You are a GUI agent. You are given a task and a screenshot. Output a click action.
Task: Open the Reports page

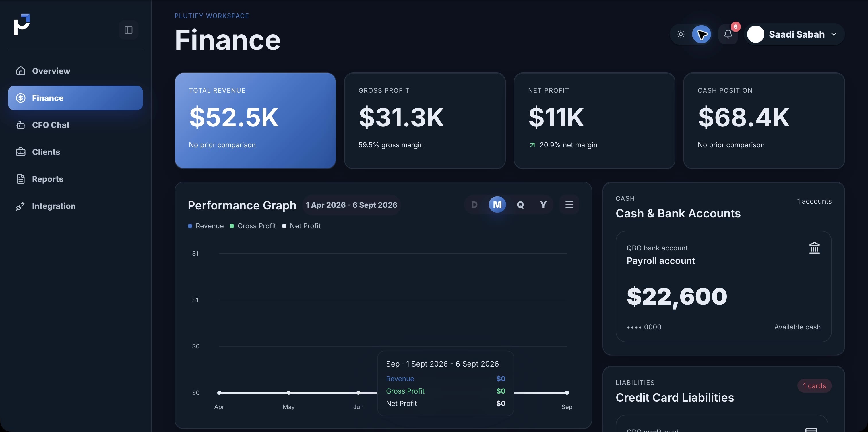(x=75, y=179)
